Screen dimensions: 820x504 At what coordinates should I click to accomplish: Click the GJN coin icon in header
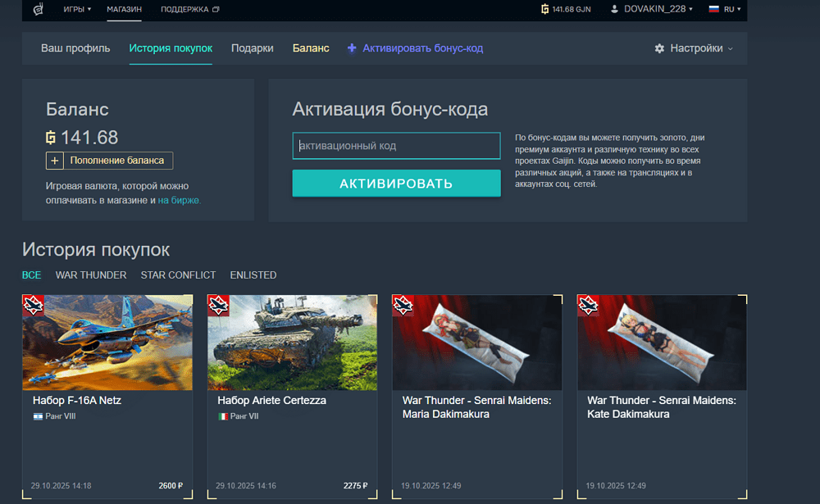[545, 9]
